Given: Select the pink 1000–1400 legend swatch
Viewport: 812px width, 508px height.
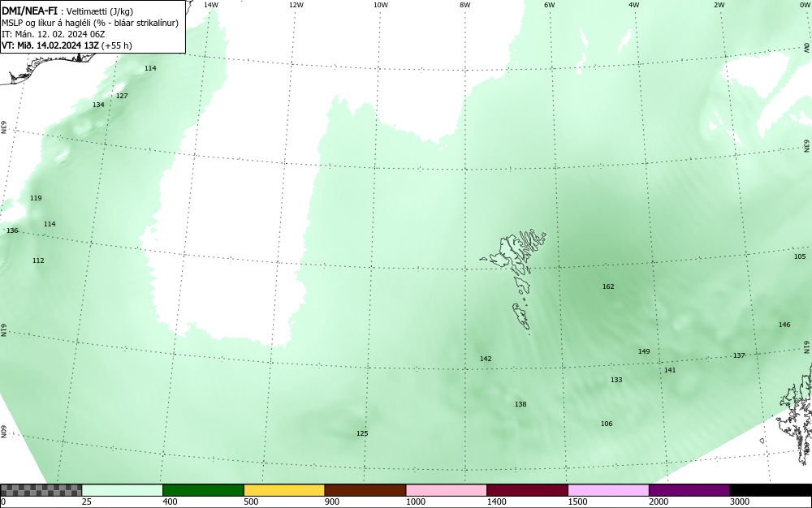Looking at the screenshot, I should (447, 490).
